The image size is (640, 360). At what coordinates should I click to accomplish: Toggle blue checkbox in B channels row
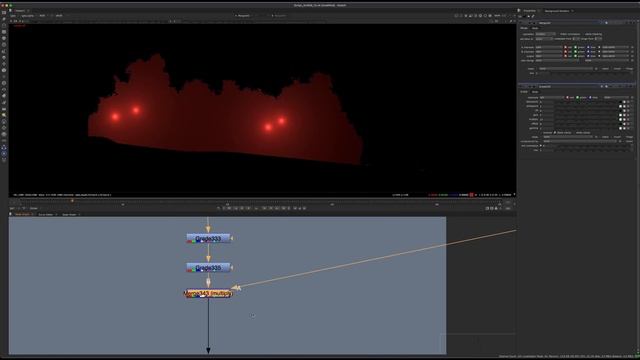coord(588,52)
